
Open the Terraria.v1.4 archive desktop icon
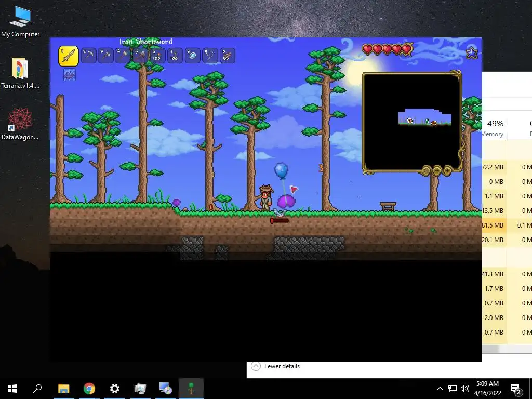pos(20,73)
